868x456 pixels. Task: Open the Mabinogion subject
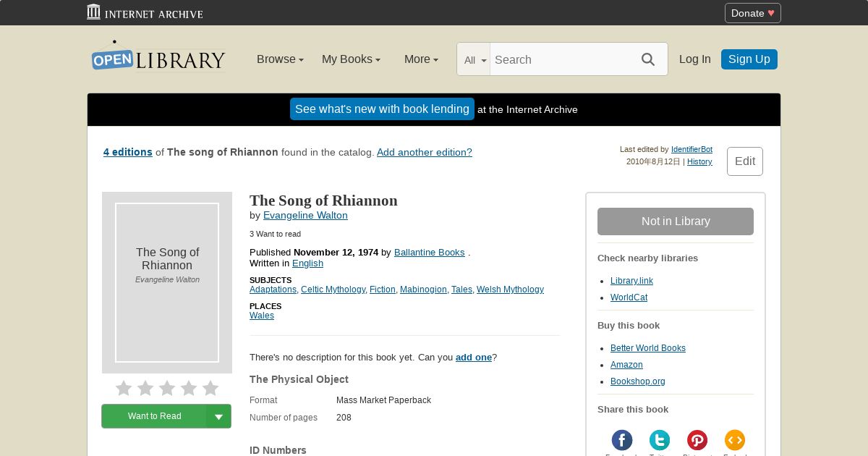(x=423, y=290)
